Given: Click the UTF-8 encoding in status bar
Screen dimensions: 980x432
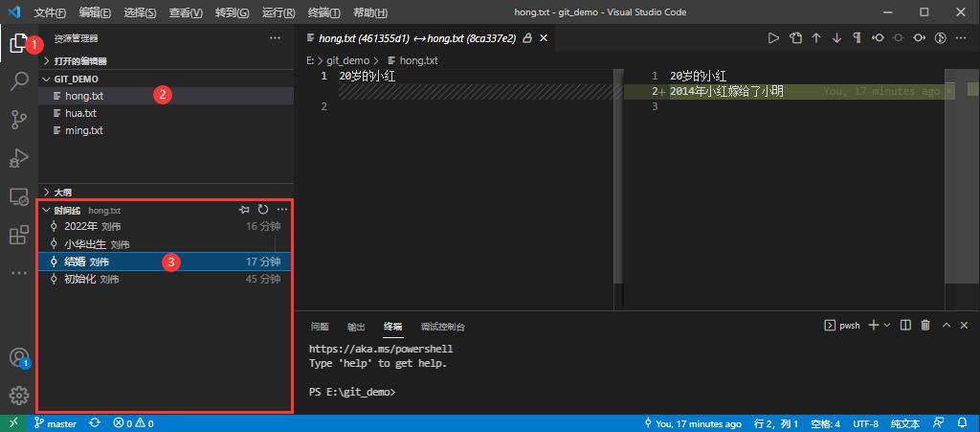Looking at the screenshot, I should click(x=865, y=423).
